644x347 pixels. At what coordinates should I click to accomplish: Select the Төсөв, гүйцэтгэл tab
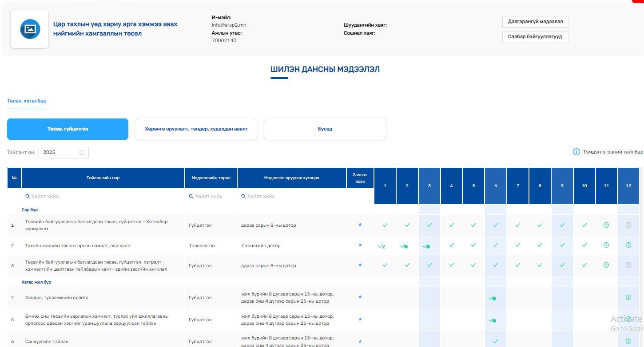coord(68,129)
